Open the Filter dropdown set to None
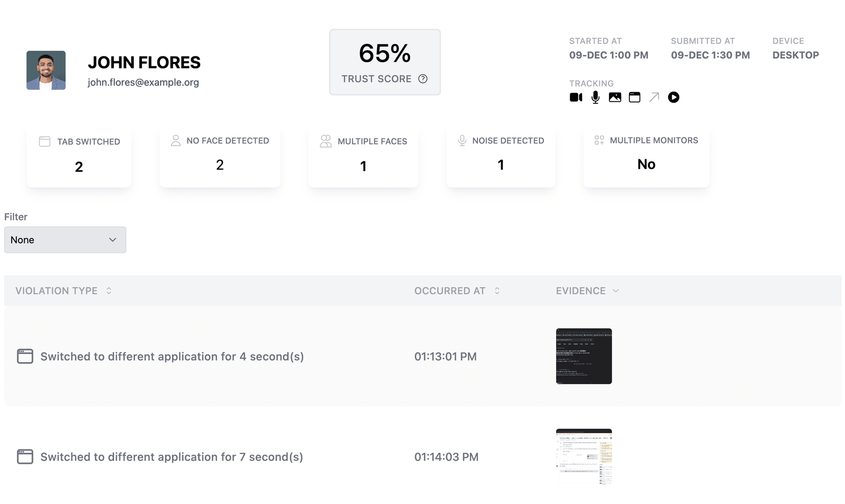The image size is (845, 504). pyautogui.click(x=65, y=240)
